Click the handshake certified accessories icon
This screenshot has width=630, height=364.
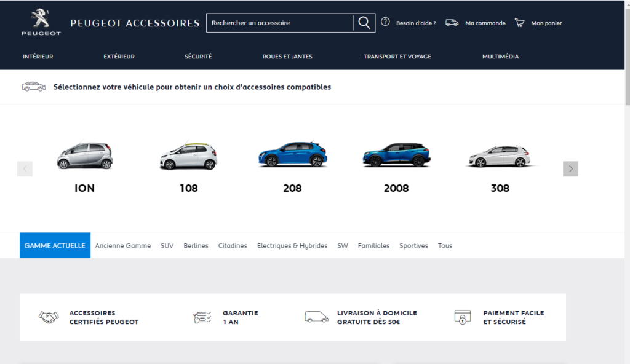coord(49,317)
